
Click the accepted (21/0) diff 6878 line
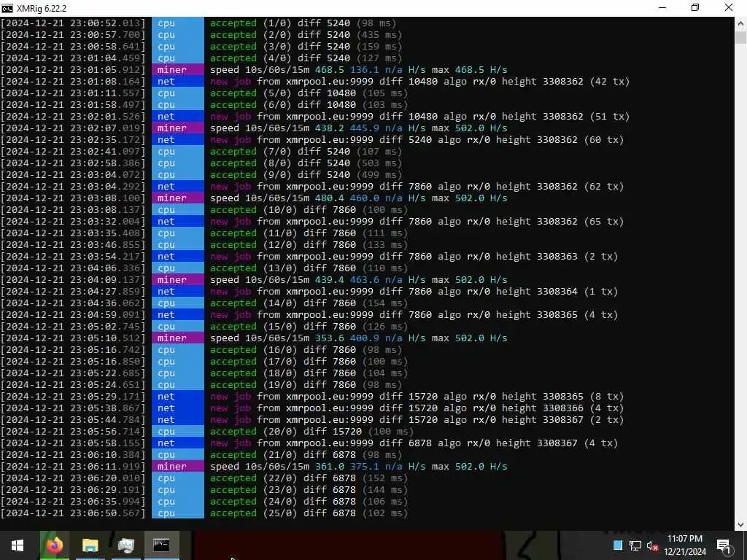point(201,455)
